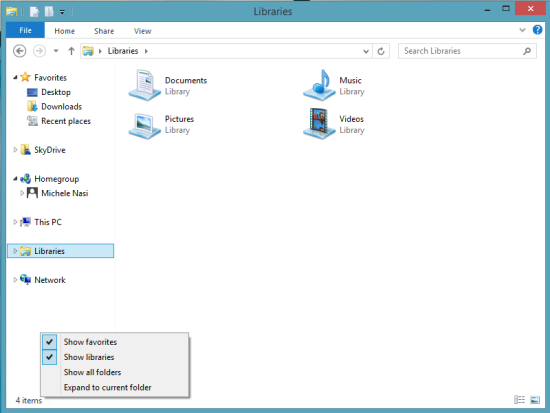Go up one folder level

tap(71, 51)
